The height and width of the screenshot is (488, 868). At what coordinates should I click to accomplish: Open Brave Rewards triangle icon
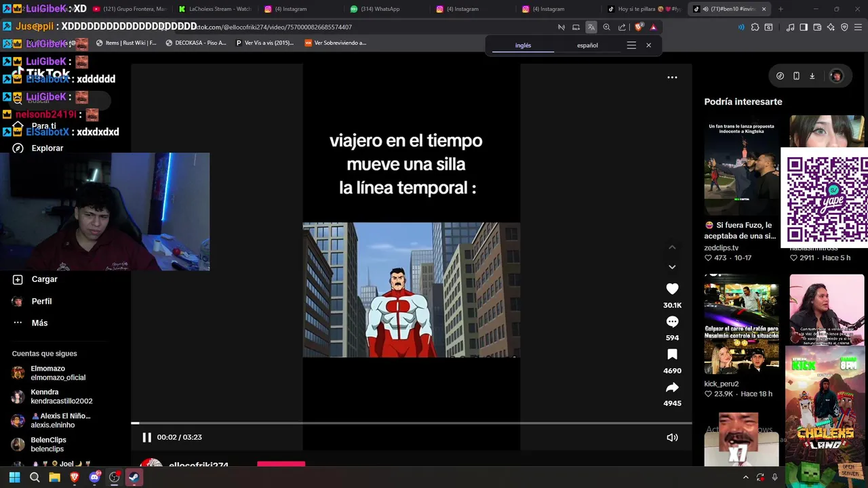pos(653,27)
